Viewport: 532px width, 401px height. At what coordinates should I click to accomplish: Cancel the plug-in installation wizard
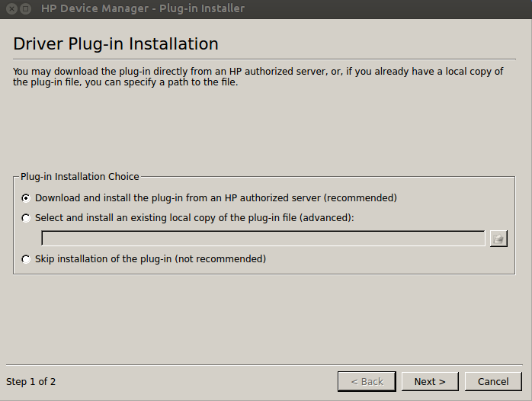493,382
